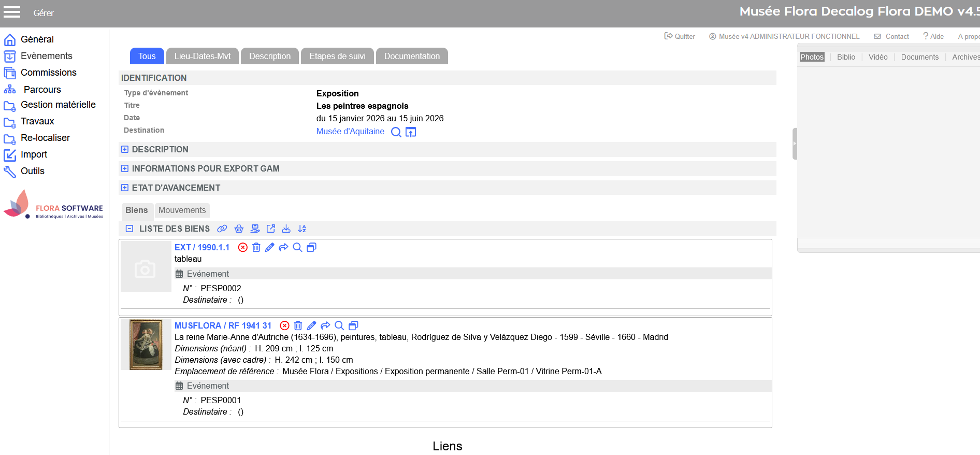Switch to the Lieu-Dates-Mvt tab
Image resolution: width=980 pixels, height=455 pixels.
203,56
